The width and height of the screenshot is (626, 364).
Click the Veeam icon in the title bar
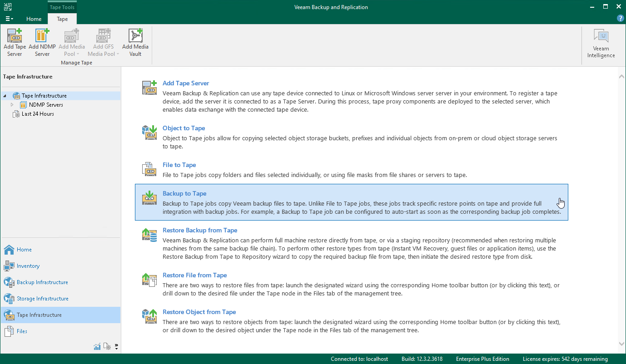(x=8, y=7)
